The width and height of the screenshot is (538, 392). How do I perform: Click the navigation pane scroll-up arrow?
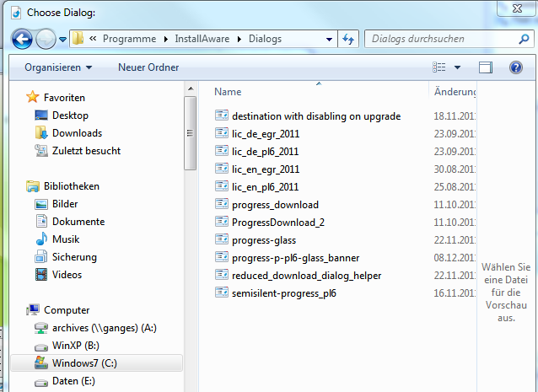tap(191, 89)
